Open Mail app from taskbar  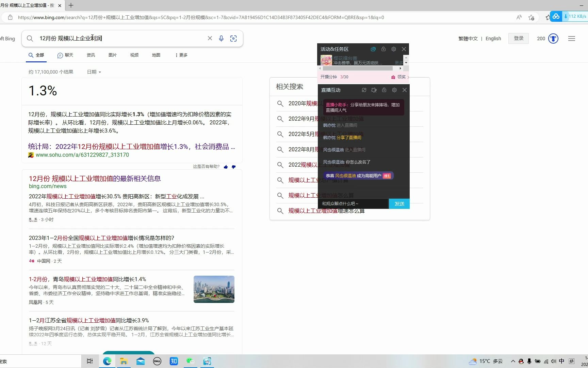tap(141, 361)
